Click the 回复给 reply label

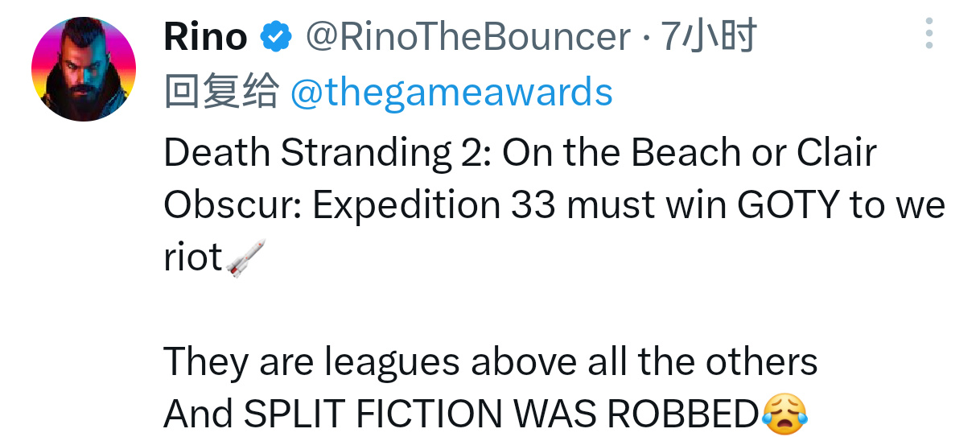coord(220,93)
